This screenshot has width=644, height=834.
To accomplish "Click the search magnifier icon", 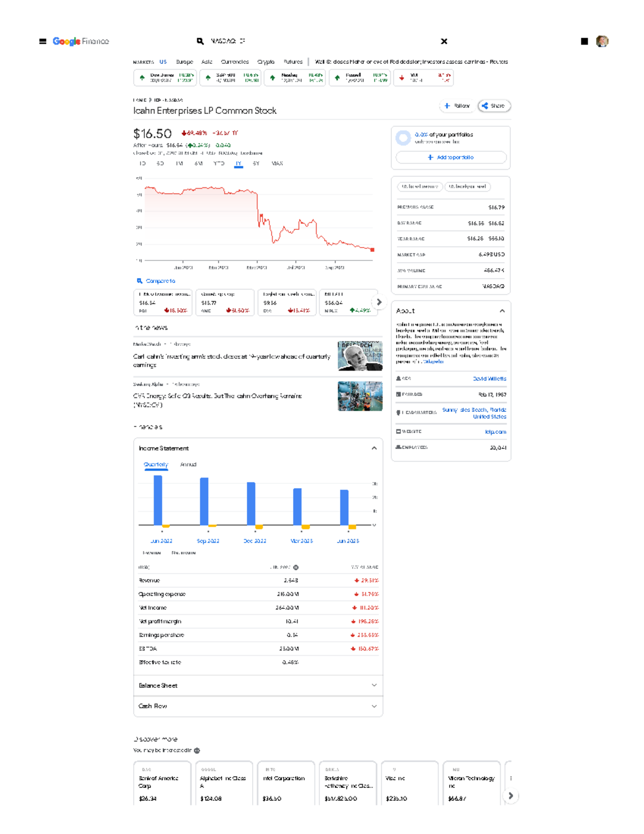I will [199, 41].
